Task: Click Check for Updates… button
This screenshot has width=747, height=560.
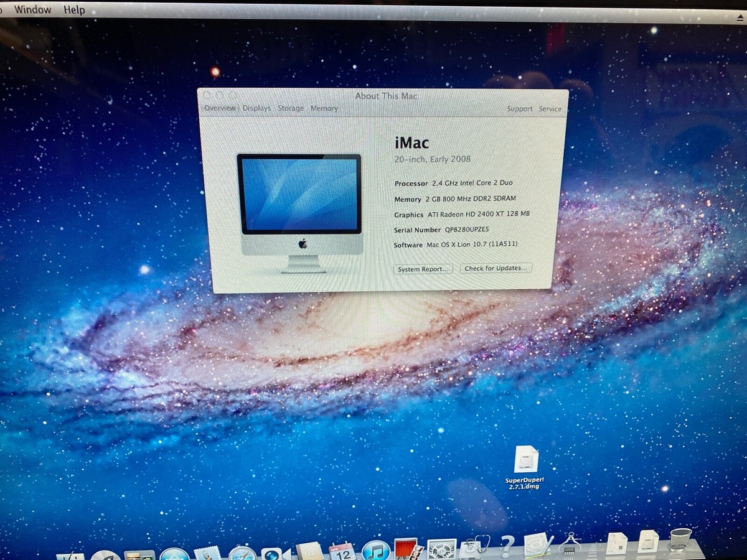Action: (x=496, y=268)
